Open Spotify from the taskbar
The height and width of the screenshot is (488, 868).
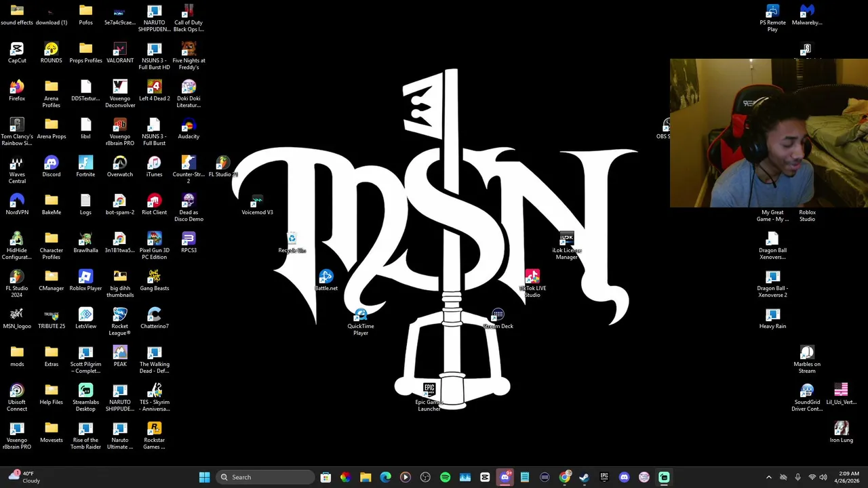pyautogui.click(x=446, y=477)
